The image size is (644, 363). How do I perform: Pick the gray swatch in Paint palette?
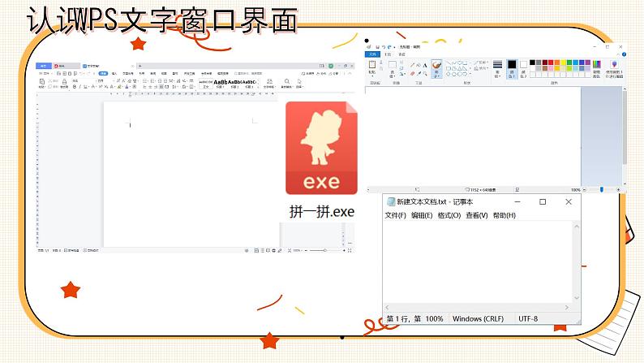(539, 63)
